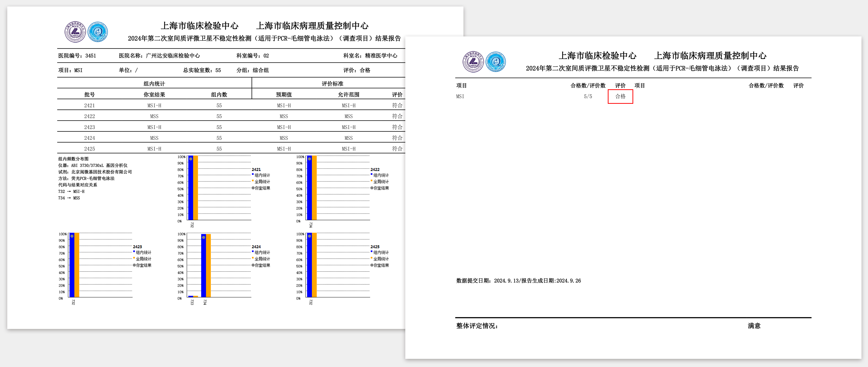868x367 pixels.
Task: Click 允许范围 column header
Action: [348, 95]
